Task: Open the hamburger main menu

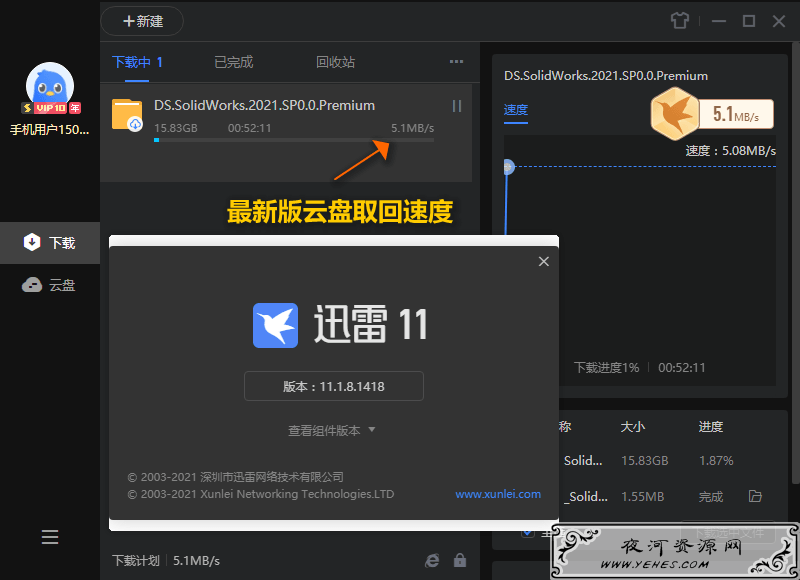Action: [50, 537]
